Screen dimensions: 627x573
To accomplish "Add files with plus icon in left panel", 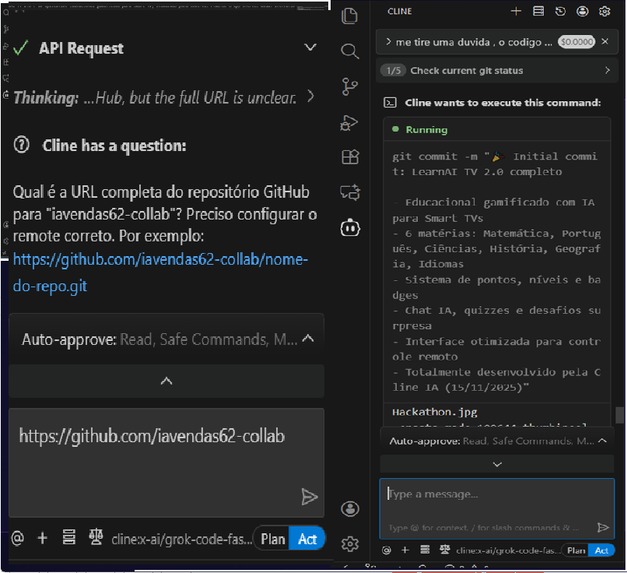I will 42,538.
